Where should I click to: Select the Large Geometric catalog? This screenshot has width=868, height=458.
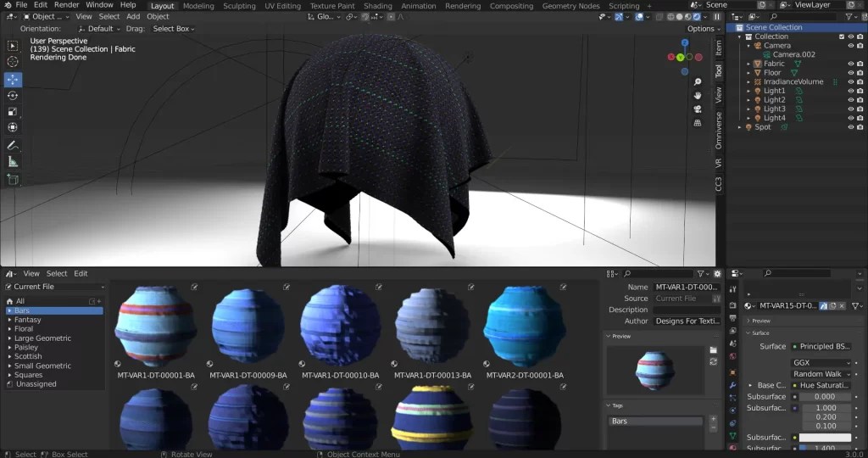click(x=42, y=338)
